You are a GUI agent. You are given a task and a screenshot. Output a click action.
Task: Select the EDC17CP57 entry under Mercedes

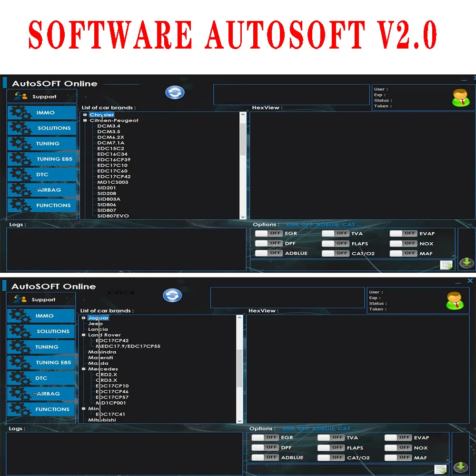pos(112,397)
